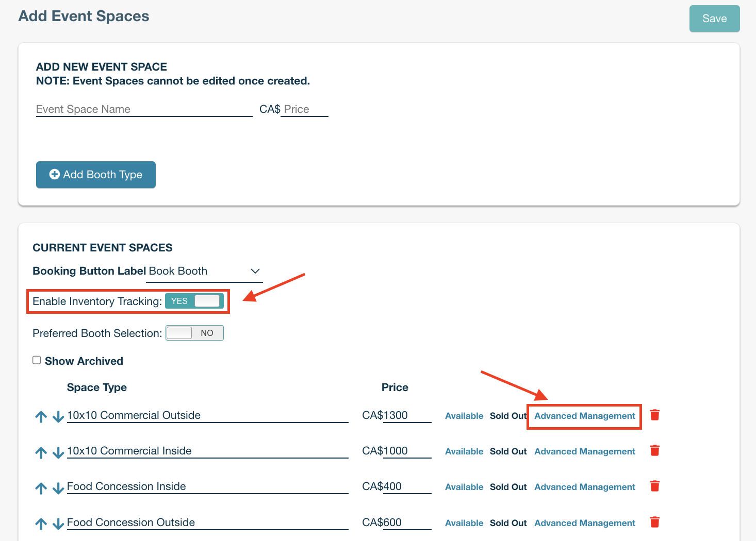The width and height of the screenshot is (756, 541).
Task: Mark 10x10 Commercial Inside as Available
Action: point(464,451)
